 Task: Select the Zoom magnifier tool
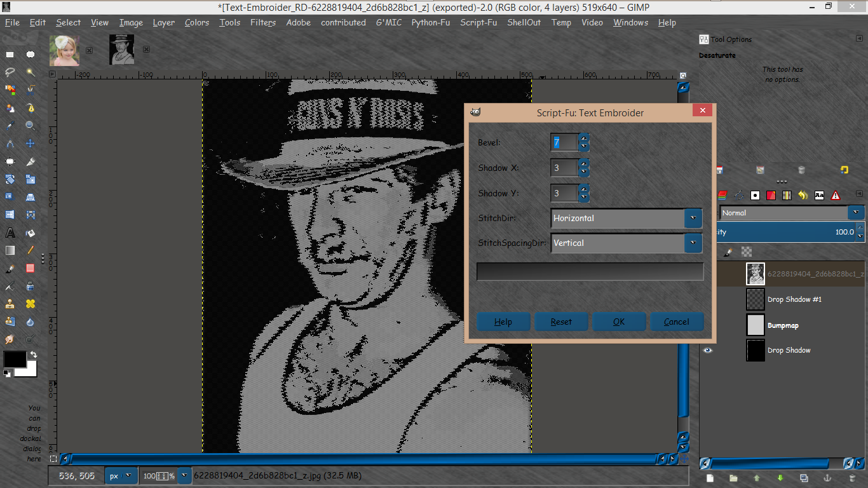(31, 126)
